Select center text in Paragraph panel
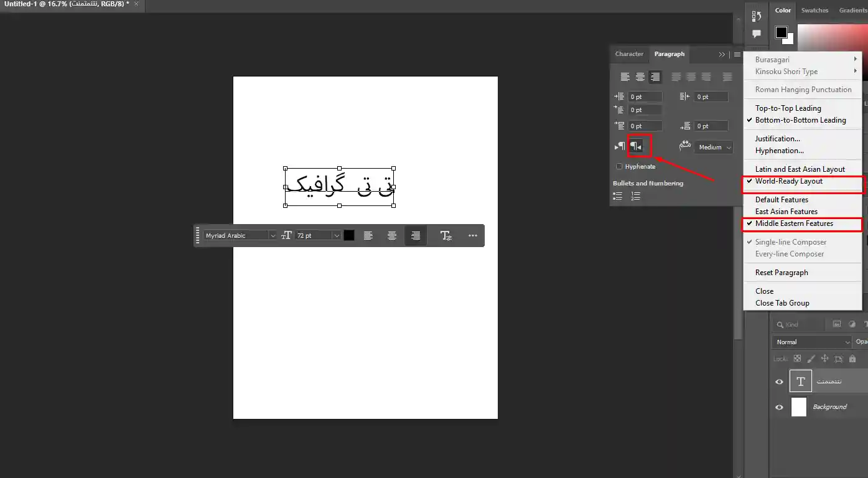This screenshot has height=478, width=868. click(640, 77)
